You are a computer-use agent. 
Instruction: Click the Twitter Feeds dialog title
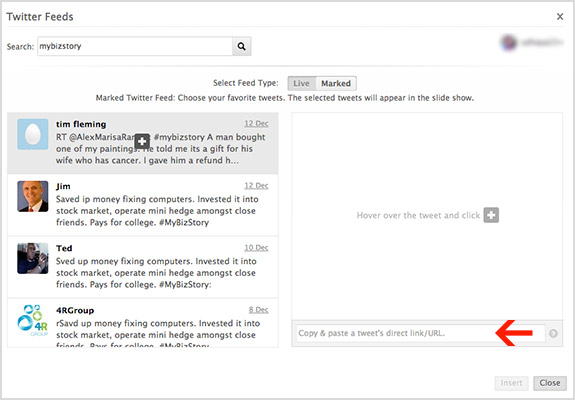pos(40,17)
